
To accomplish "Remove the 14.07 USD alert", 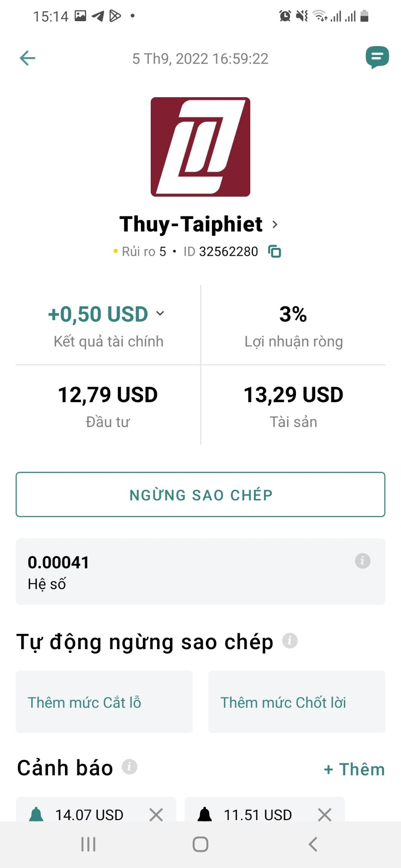I will pos(156,815).
